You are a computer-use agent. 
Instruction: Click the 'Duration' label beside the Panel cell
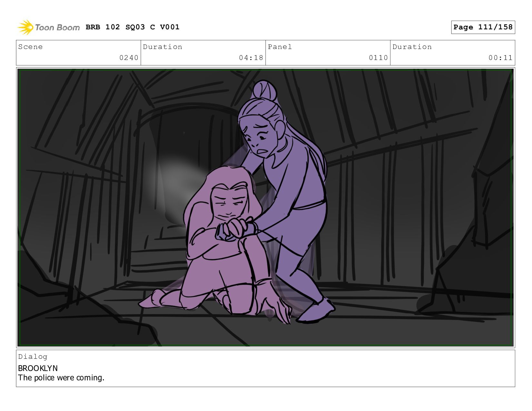412,47
